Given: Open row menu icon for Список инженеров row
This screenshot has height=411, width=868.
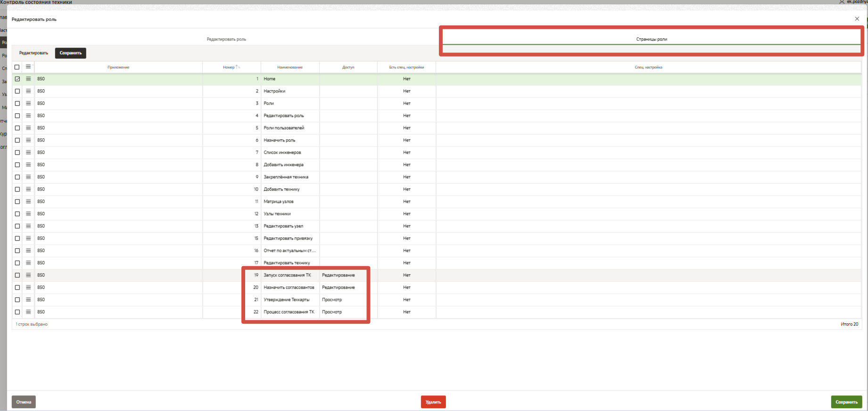Looking at the screenshot, I should [x=28, y=152].
